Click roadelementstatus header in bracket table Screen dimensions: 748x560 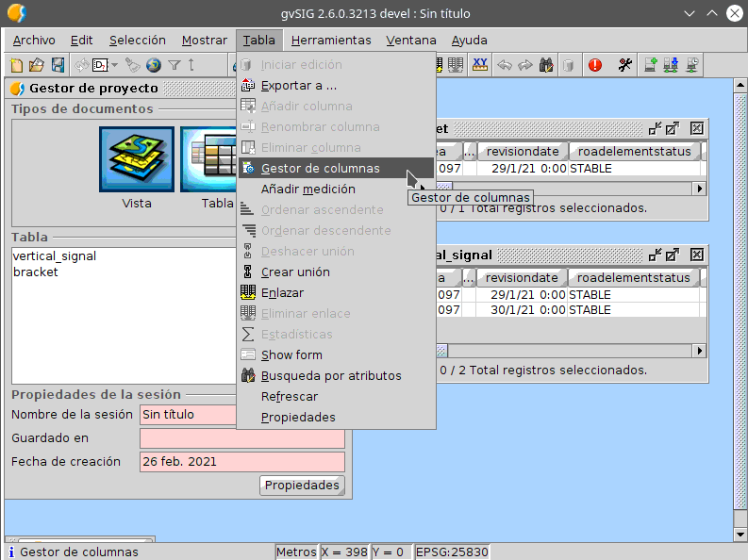[x=634, y=152]
